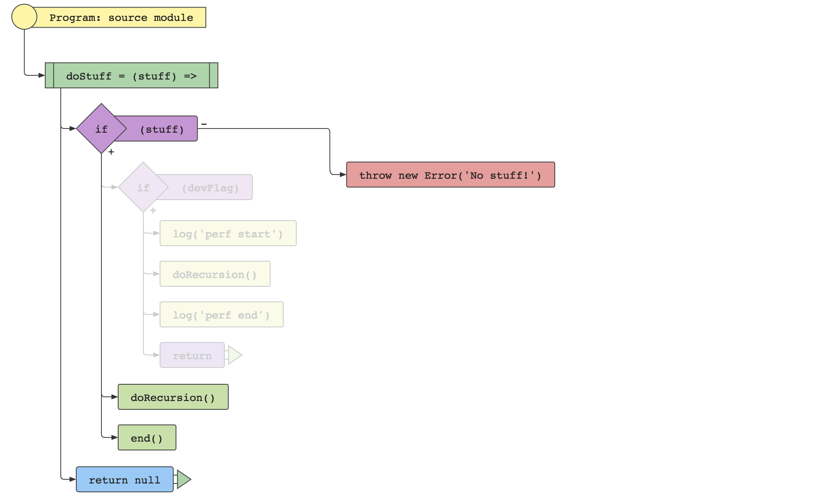833x504 pixels.
Task: Select the blue return null node
Action: pos(124,480)
